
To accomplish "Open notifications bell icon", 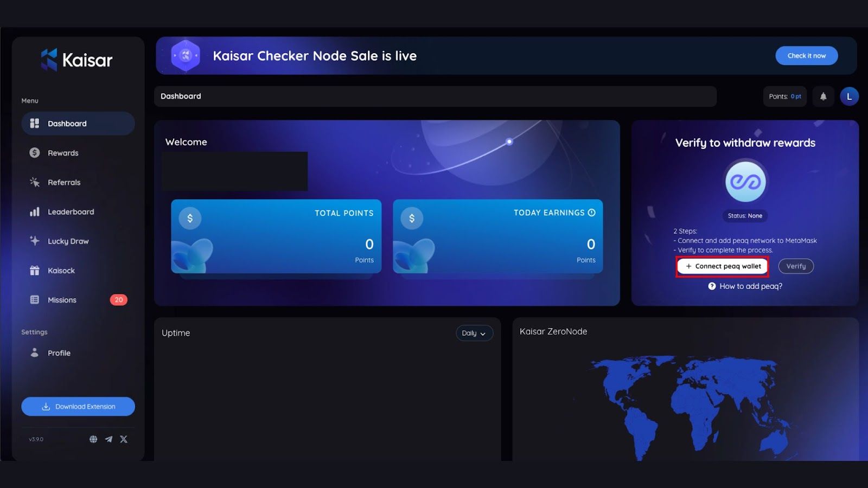I will point(823,97).
